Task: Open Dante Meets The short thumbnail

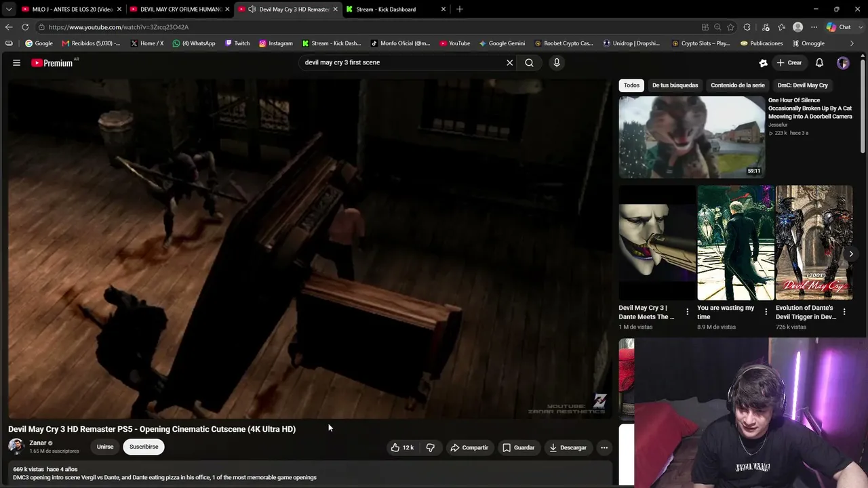Action: click(x=657, y=243)
